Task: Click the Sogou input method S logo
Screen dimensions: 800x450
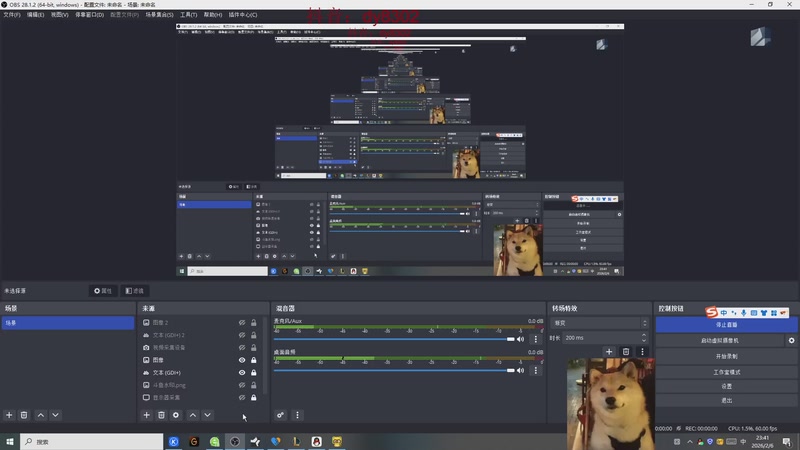Action: coord(712,312)
